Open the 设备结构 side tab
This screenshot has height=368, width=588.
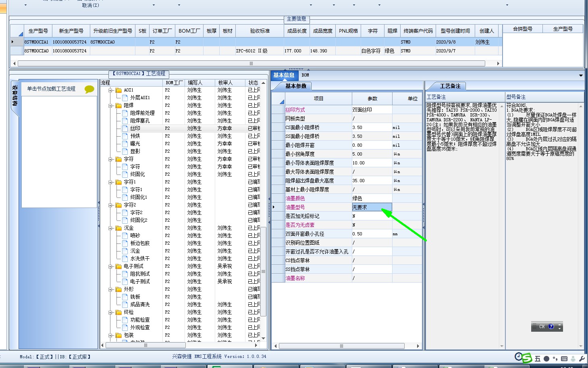point(15,96)
